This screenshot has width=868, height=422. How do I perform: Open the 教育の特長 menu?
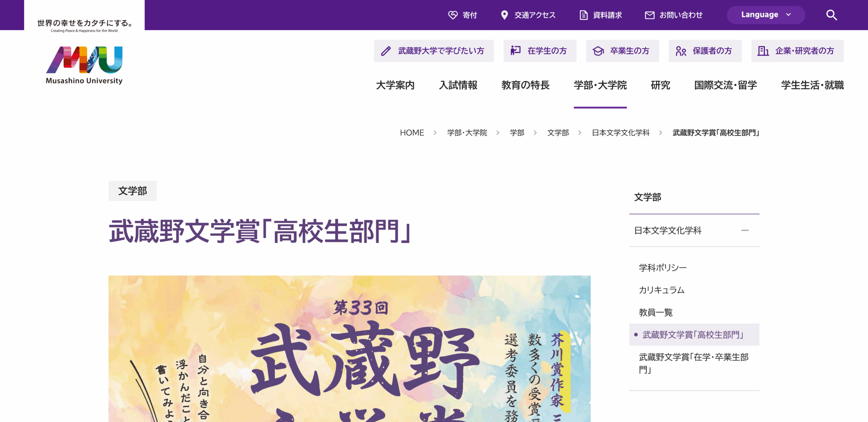[526, 85]
